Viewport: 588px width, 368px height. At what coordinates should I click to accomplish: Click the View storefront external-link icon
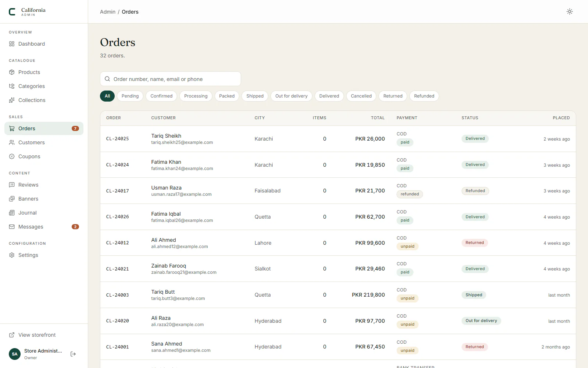[x=12, y=335]
